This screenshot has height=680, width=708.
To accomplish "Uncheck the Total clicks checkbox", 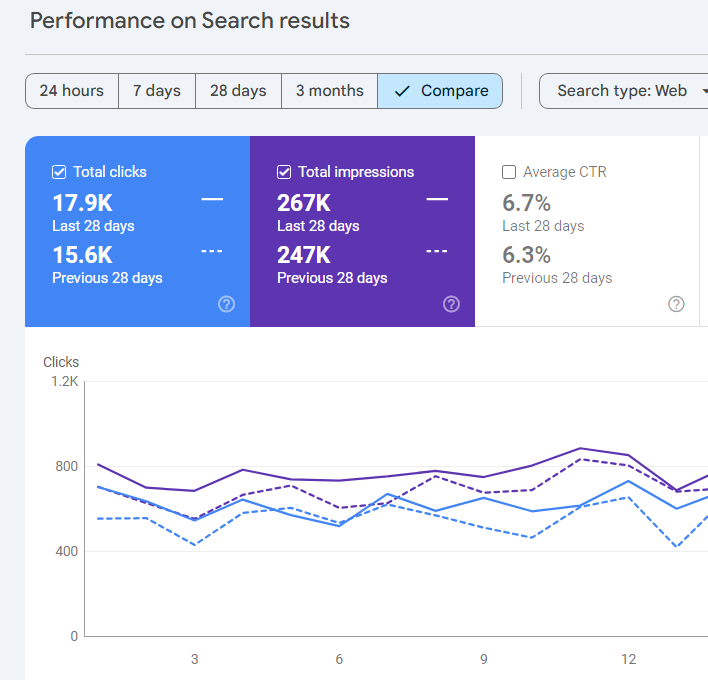I will 59,172.
